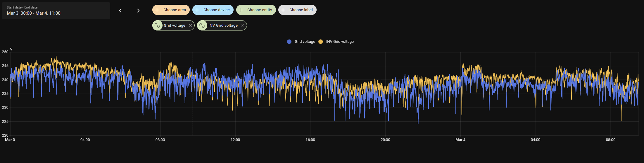
Task: Click yellow INV Grid voltage legend dot
Action: click(321, 42)
